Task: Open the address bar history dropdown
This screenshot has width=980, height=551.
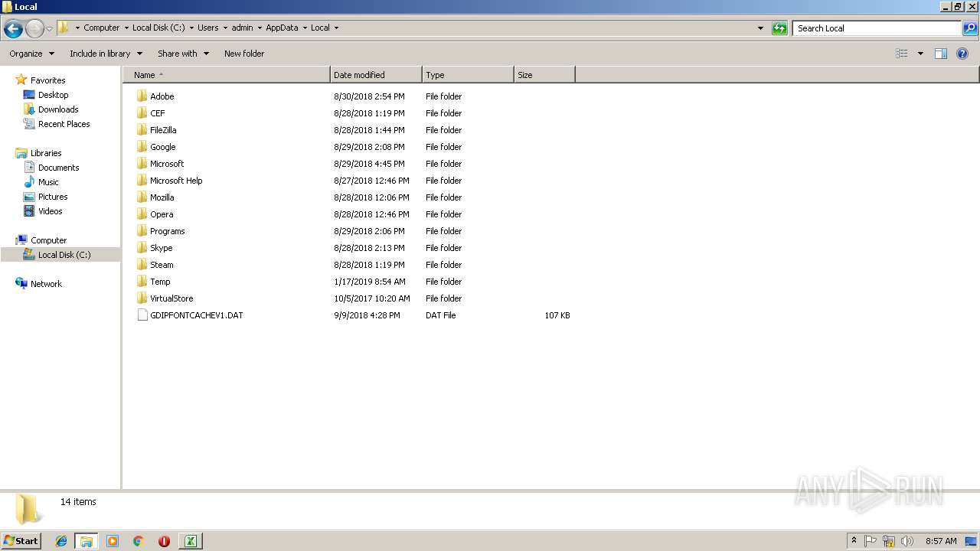Action: click(760, 28)
